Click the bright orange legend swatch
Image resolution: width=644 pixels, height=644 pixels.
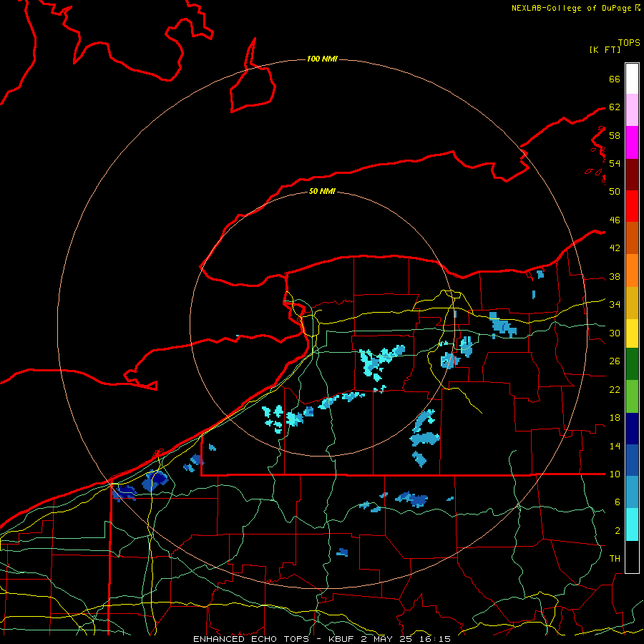click(x=632, y=270)
